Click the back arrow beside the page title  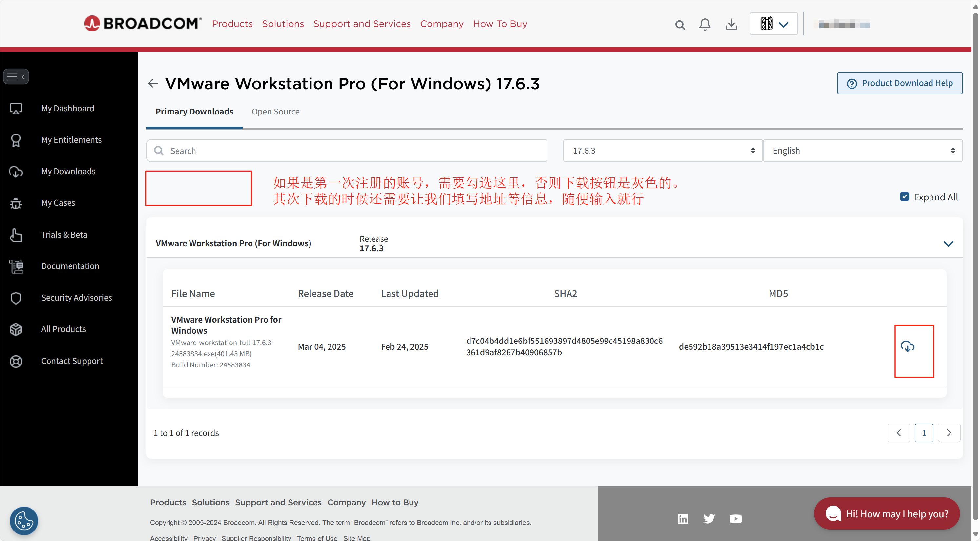click(x=153, y=83)
